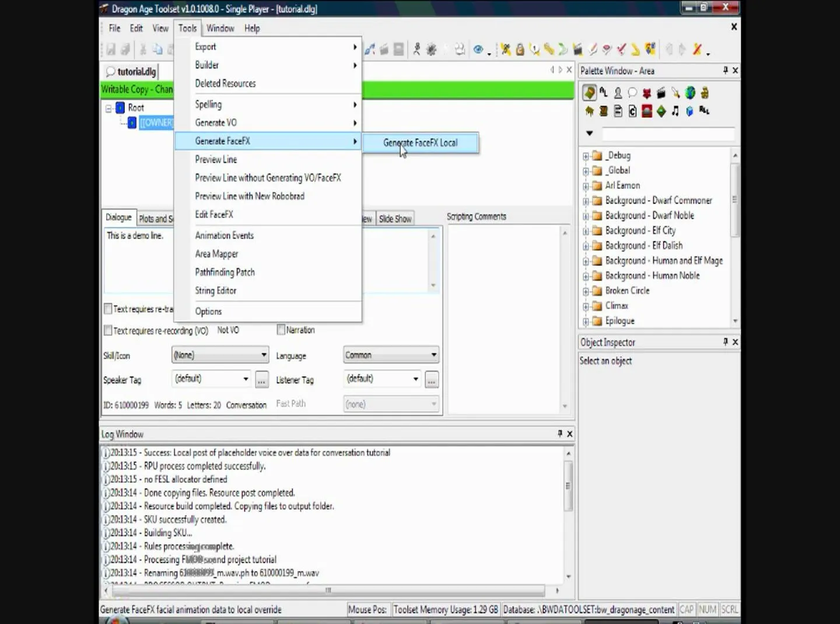Viewport: 840px width, 624px height.
Task: Click Options in the Tools menu
Action: click(x=268, y=311)
